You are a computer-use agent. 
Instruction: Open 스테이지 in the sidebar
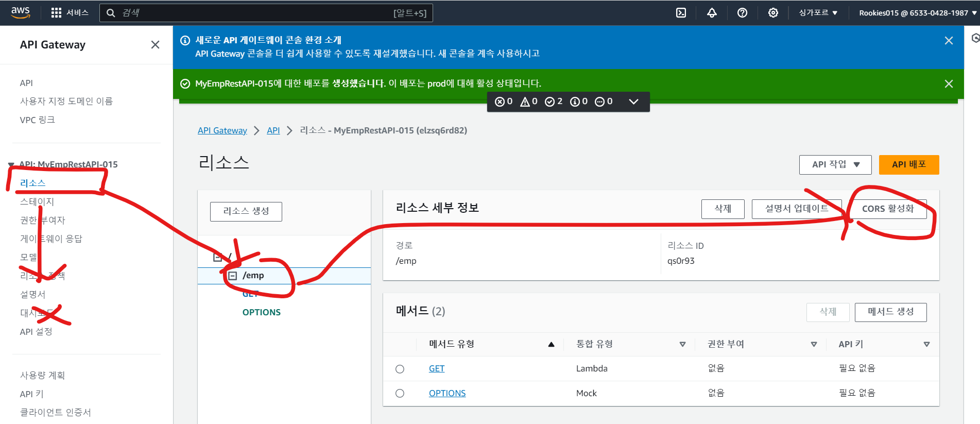[x=37, y=201]
